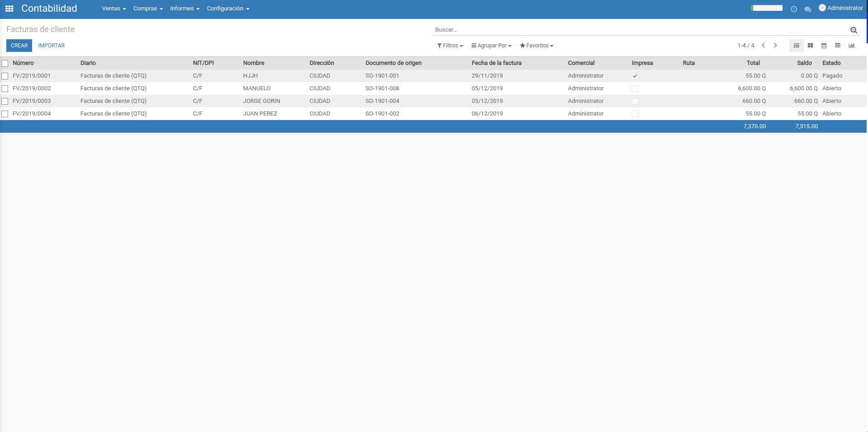Viewport: 868px width, 432px height.
Task: Toggle Impresa checkbox for JUAN PEREZ row
Action: pyautogui.click(x=635, y=114)
